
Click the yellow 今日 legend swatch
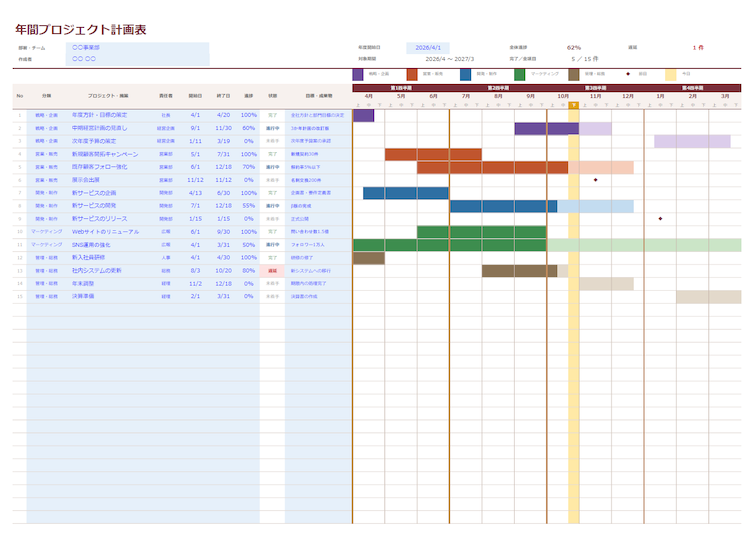tap(671, 74)
